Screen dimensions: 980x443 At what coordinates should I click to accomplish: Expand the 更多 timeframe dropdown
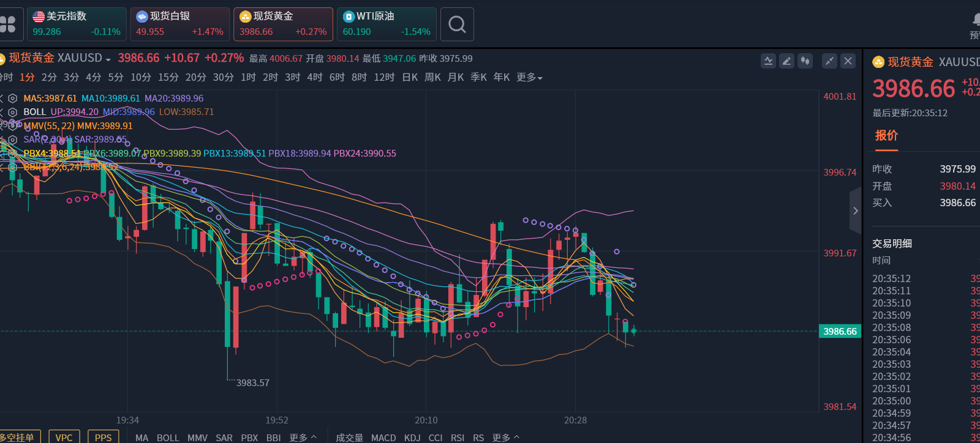coord(529,77)
